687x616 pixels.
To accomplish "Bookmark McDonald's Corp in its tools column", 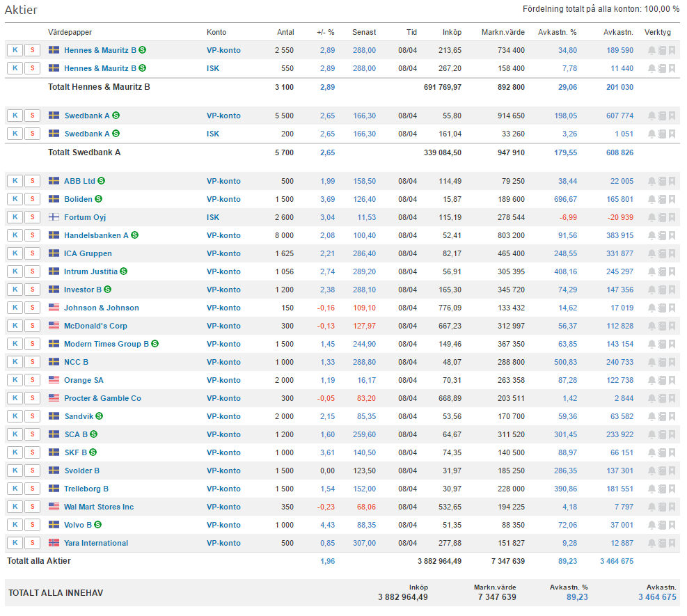I will [672, 326].
